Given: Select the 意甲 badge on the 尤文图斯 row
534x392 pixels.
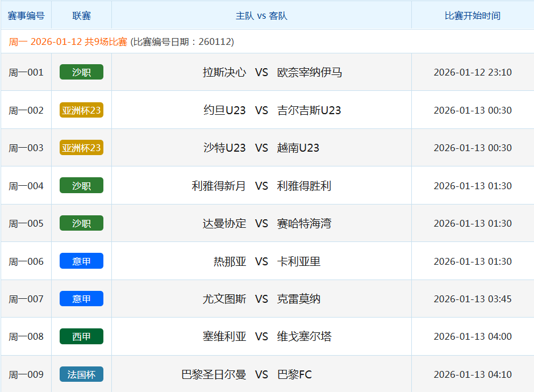Looking at the screenshot, I should tap(81, 298).
